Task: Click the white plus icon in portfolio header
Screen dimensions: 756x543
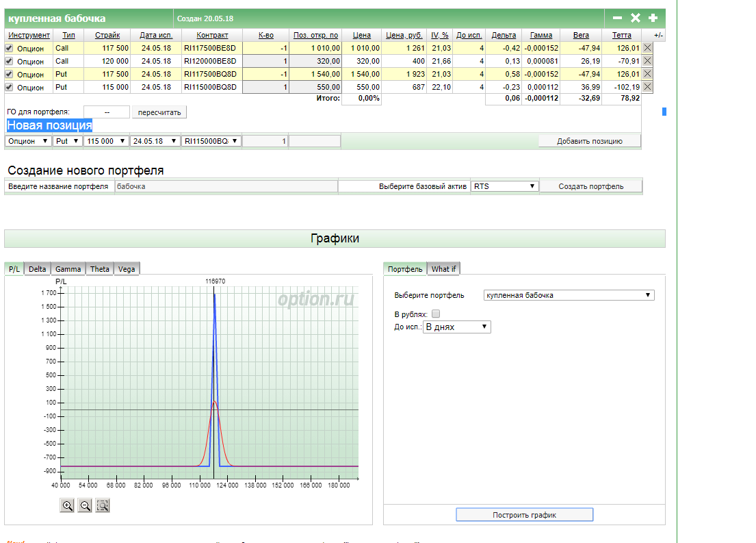Action: pos(653,18)
